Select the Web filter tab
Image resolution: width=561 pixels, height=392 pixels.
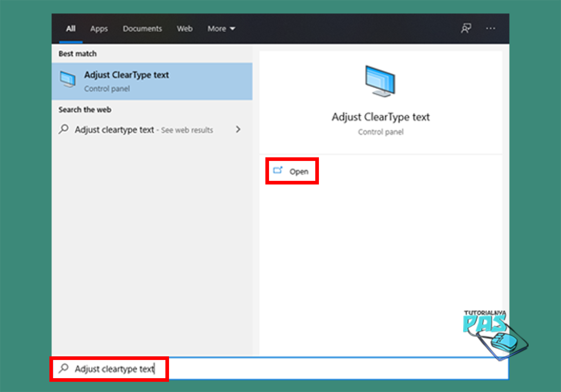(x=185, y=29)
